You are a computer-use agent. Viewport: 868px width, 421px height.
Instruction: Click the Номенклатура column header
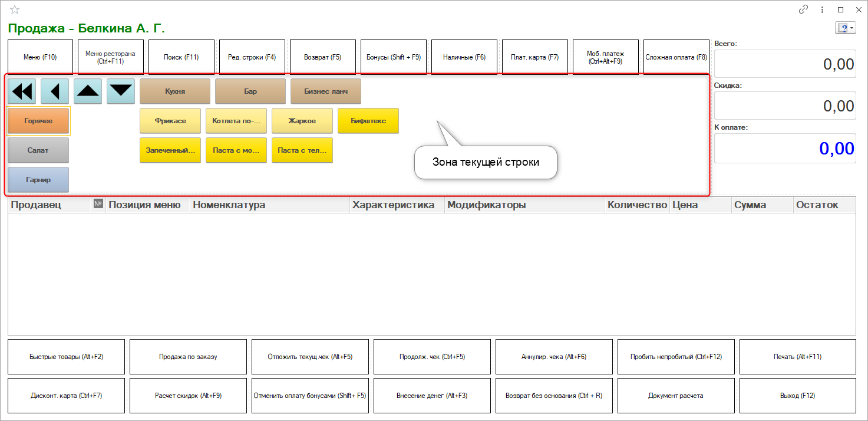[270, 205]
